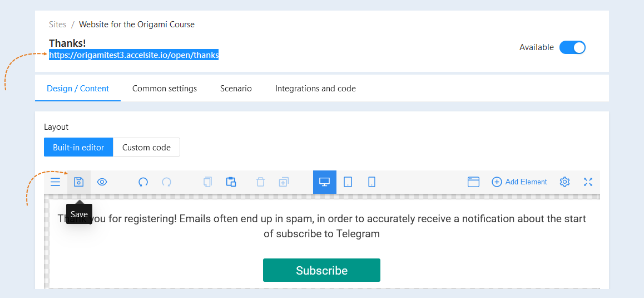Viewport: 644px width, 298px height.
Task: Redo the last editor change
Action: pyautogui.click(x=167, y=182)
